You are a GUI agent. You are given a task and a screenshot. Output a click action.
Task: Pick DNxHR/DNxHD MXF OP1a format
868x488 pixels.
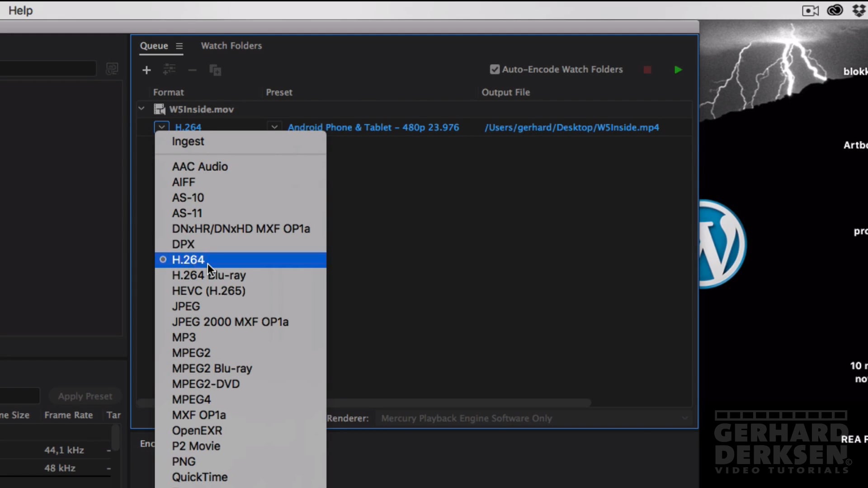click(x=241, y=229)
